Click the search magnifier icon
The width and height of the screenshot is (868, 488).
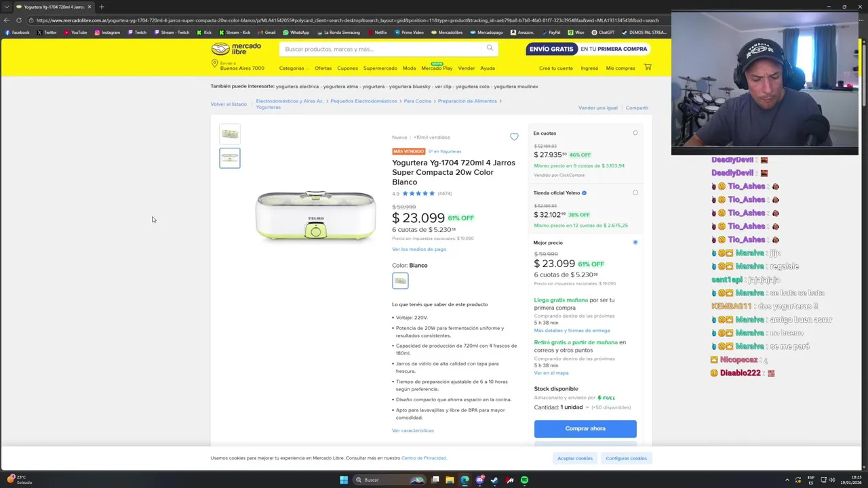490,48
